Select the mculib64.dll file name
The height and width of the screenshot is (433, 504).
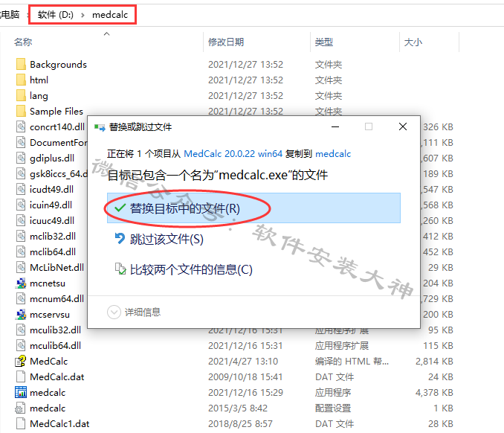pos(55,346)
